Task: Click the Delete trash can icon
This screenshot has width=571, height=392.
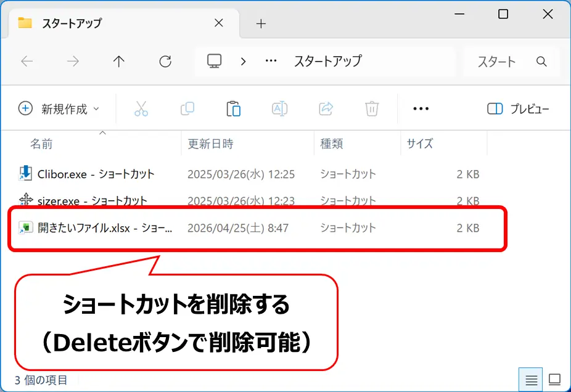Action: click(x=372, y=109)
